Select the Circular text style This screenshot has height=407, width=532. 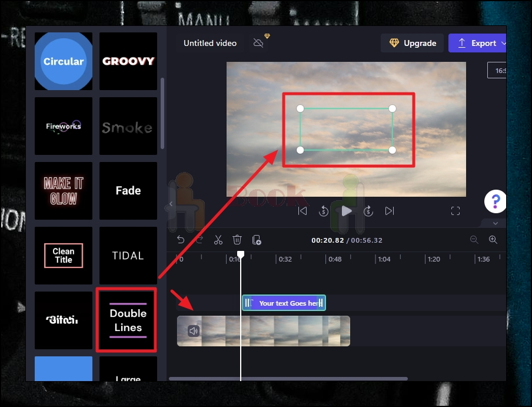tap(64, 61)
